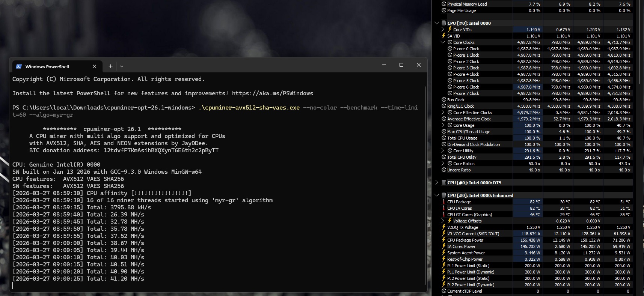Click the lightning icon beside Rest-of-Chip Power

click(444, 259)
